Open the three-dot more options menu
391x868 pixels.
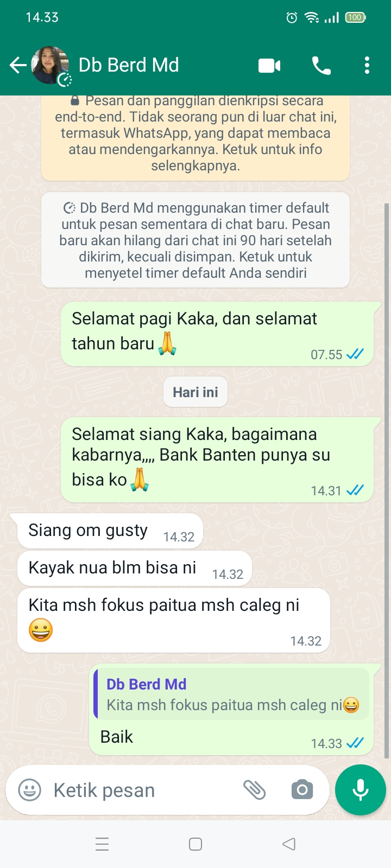[367, 66]
